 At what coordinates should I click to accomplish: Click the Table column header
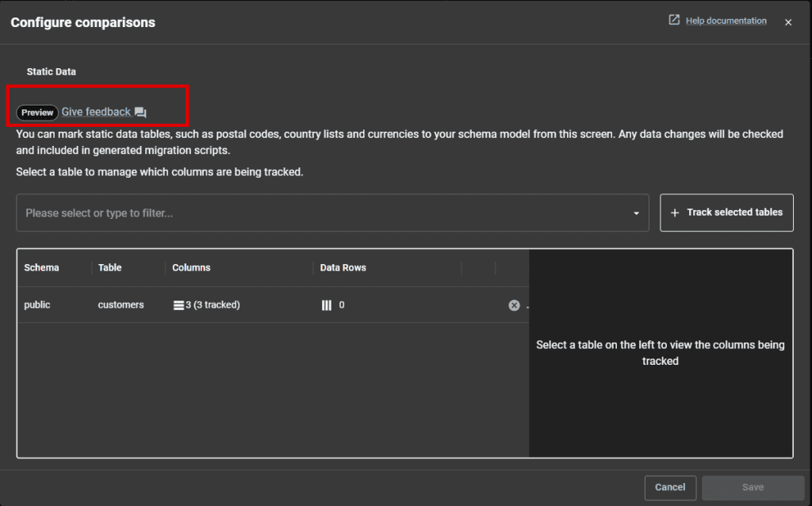coord(108,267)
